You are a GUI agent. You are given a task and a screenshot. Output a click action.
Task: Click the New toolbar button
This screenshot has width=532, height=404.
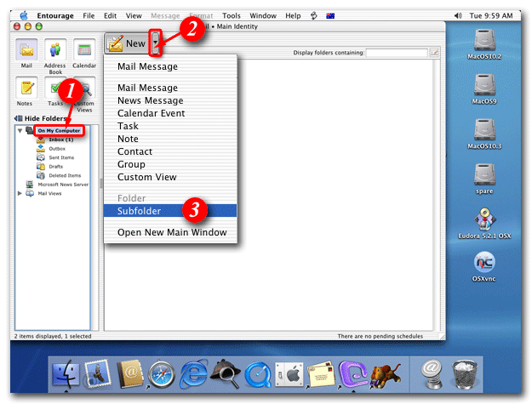pos(127,43)
